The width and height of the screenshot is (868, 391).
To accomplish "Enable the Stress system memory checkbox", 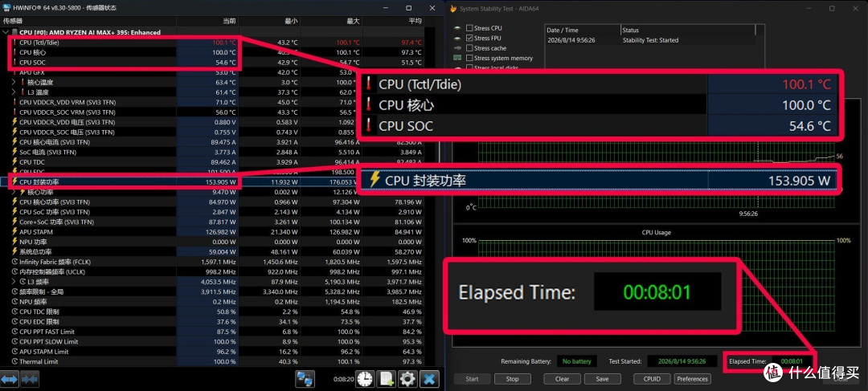I will click(x=469, y=58).
